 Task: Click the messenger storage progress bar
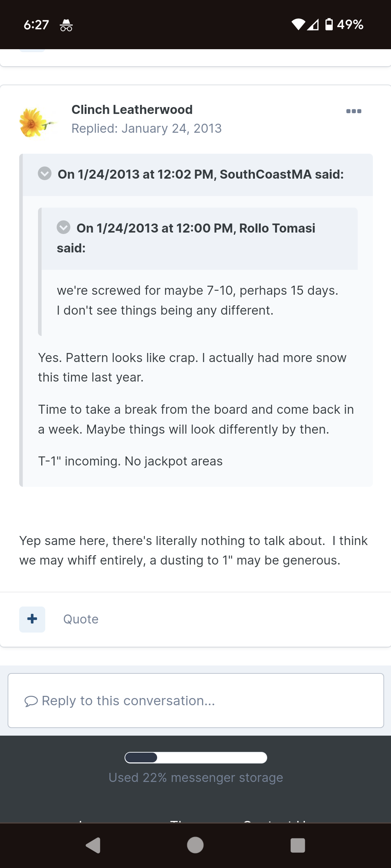[x=195, y=757]
